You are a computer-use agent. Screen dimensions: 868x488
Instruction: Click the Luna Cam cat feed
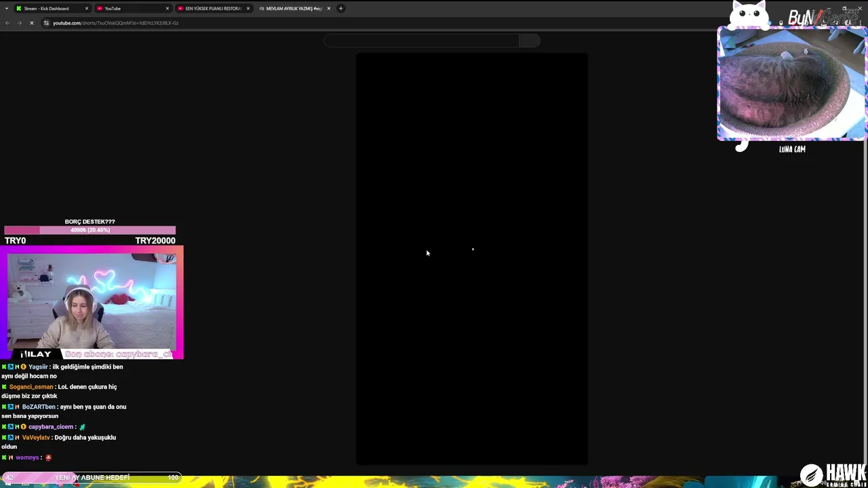[x=791, y=84]
